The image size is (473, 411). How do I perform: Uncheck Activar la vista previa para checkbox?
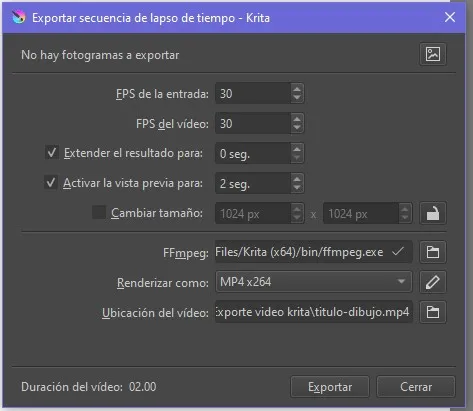click(51, 183)
